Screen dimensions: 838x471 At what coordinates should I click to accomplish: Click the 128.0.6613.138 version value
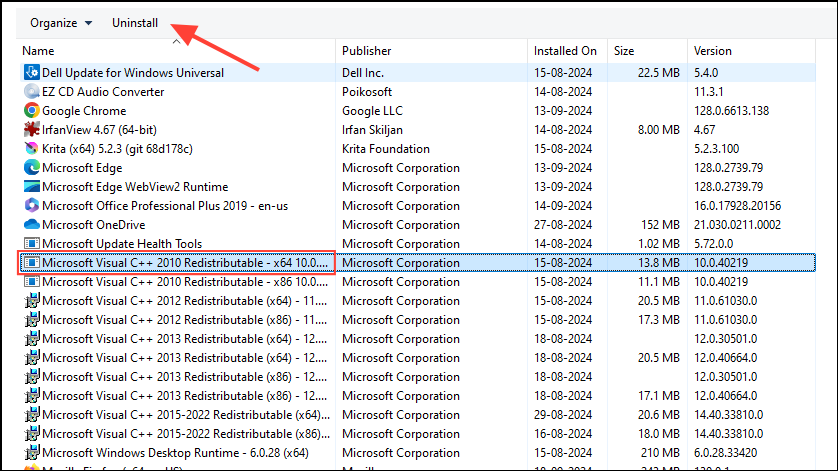point(731,111)
